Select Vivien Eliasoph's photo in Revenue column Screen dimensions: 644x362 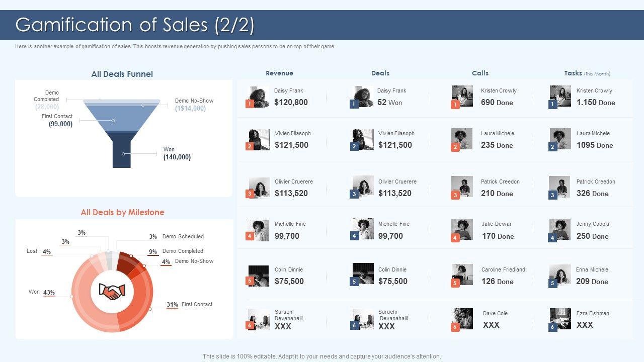click(x=260, y=139)
